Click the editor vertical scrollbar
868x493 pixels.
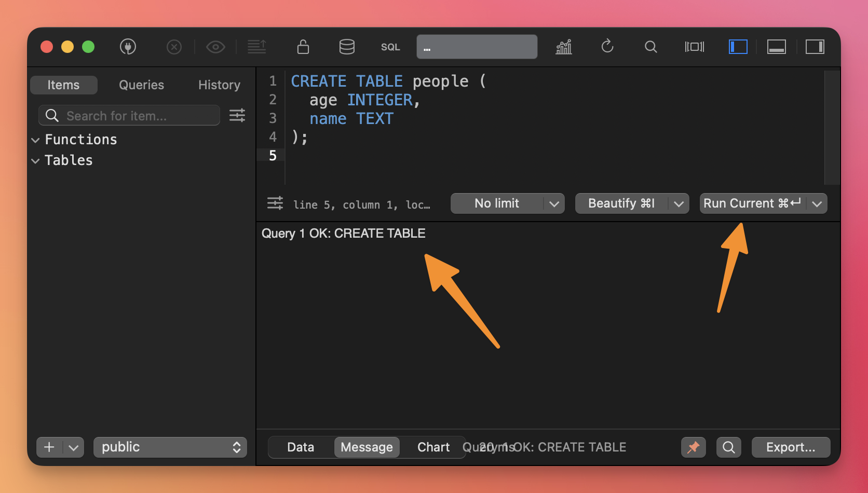(x=832, y=127)
